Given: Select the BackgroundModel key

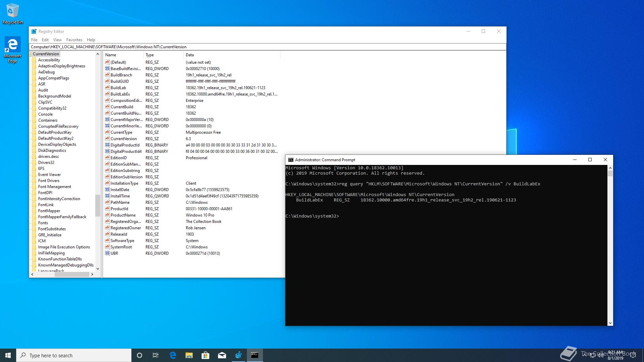Looking at the screenshot, I should tap(55, 96).
